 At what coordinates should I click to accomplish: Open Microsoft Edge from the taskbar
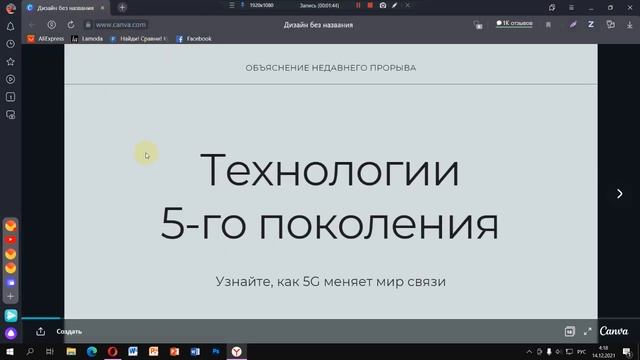tap(91, 351)
